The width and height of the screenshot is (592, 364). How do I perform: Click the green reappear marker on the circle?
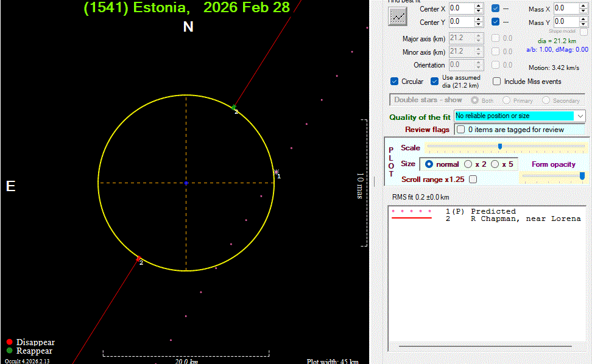pos(234,108)
